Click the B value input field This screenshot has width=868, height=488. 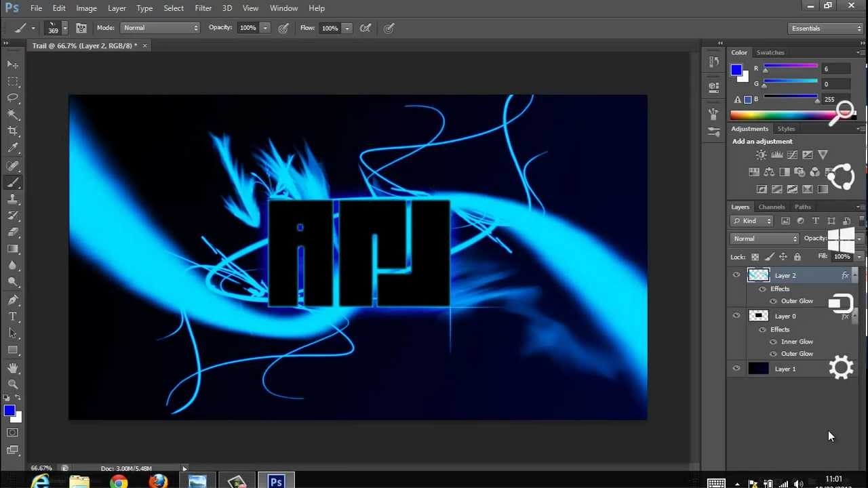(x=836, y=99)
